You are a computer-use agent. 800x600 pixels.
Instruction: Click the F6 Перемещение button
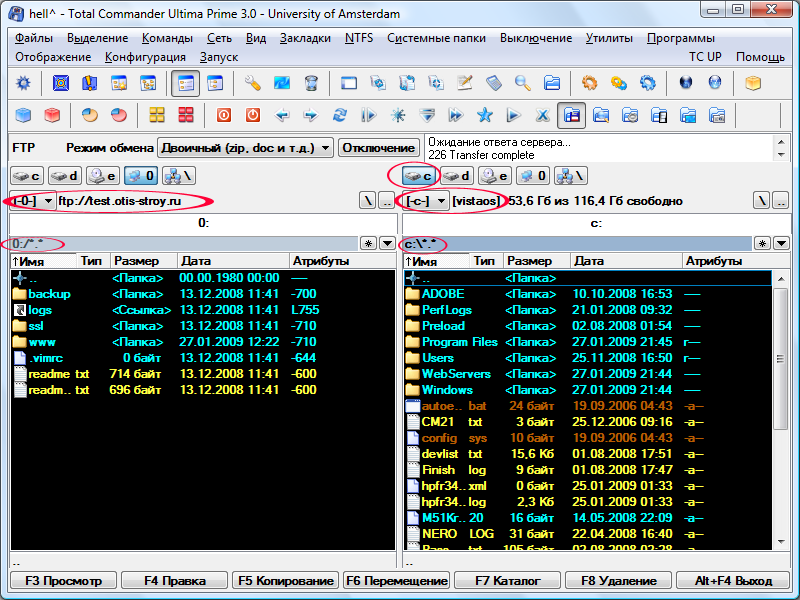coord(396,581)
